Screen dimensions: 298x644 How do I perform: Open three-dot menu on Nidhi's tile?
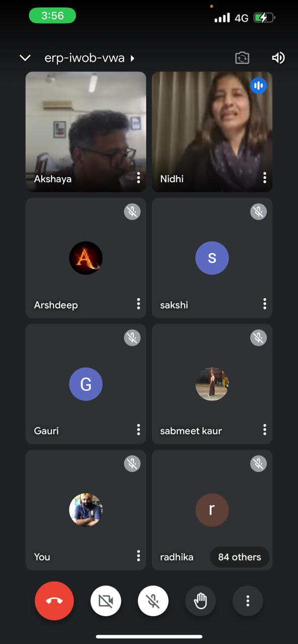coord(264,178)
